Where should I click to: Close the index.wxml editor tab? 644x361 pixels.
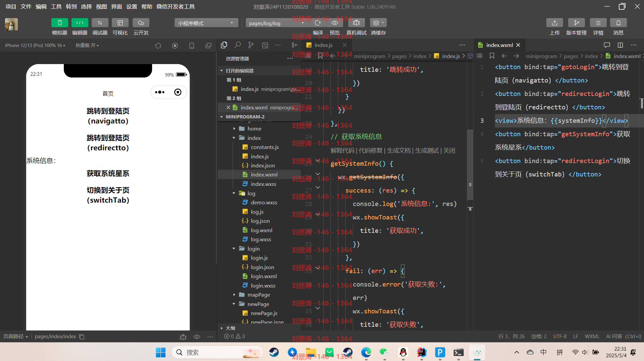tap(518, 45)
